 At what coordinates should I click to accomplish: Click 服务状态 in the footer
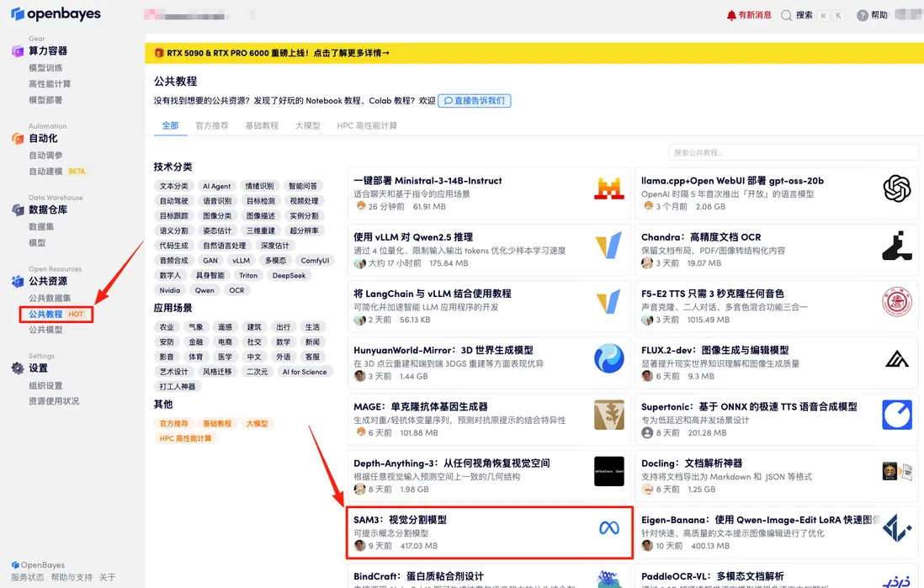(x=27, y=577)
